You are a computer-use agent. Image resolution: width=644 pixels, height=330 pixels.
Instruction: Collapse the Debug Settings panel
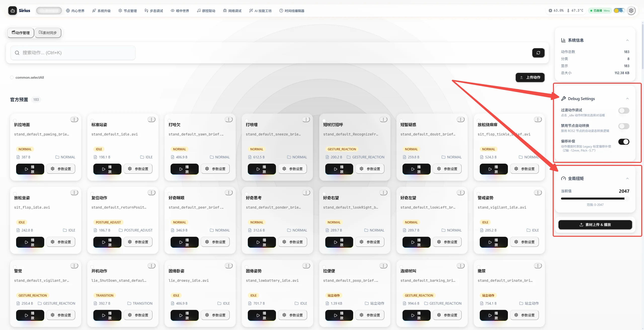tap(627, 99)
